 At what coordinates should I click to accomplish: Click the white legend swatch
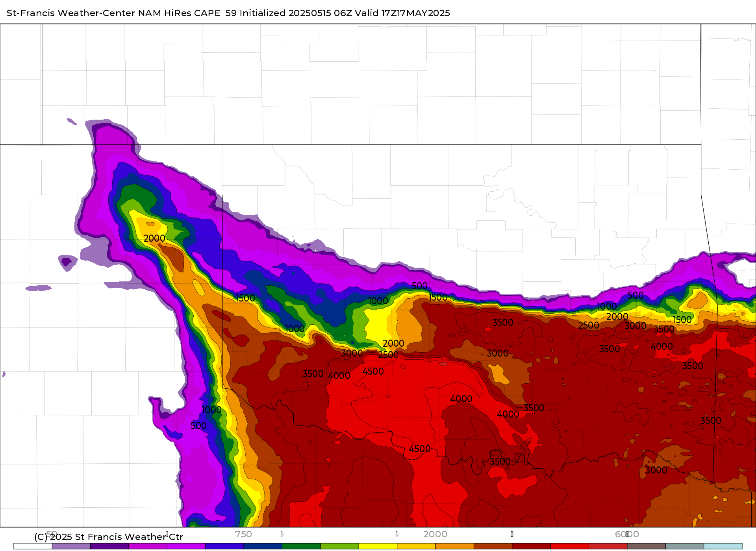(33, 546)
